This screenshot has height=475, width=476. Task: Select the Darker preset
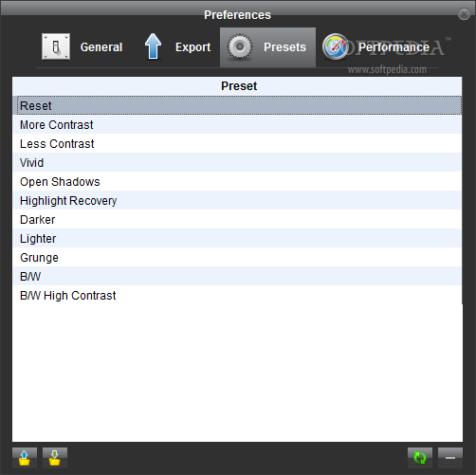237,219
